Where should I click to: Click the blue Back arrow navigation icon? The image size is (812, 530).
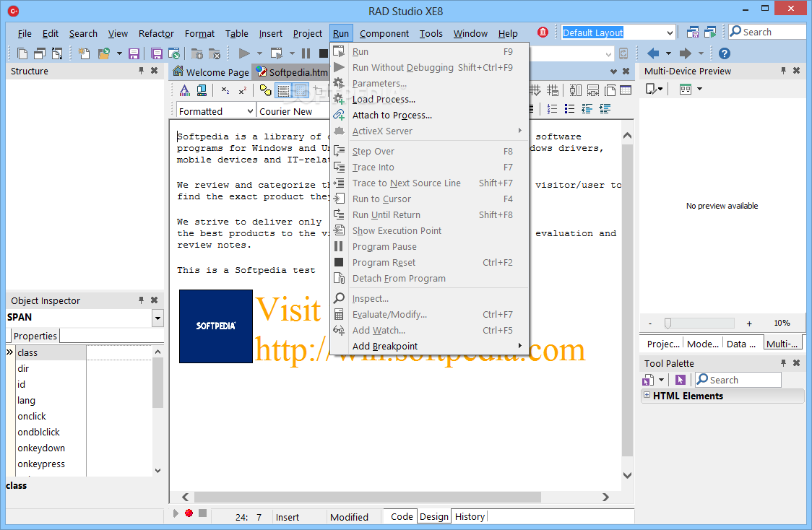653,53
